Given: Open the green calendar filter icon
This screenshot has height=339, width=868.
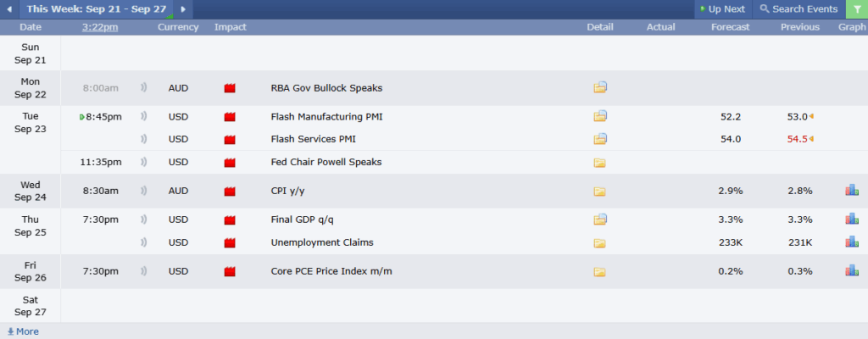Looking at the screenshot, I should point(857,9).
